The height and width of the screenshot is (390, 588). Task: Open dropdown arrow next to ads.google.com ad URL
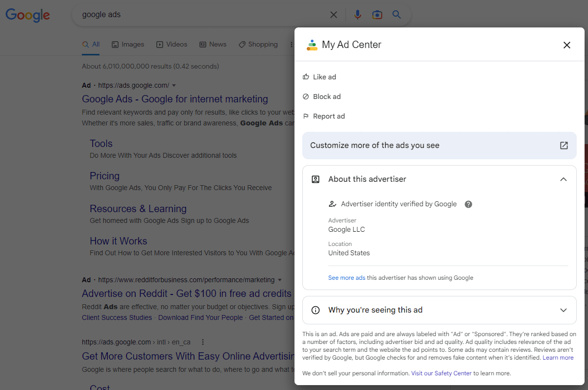click(x=174, y=86)
